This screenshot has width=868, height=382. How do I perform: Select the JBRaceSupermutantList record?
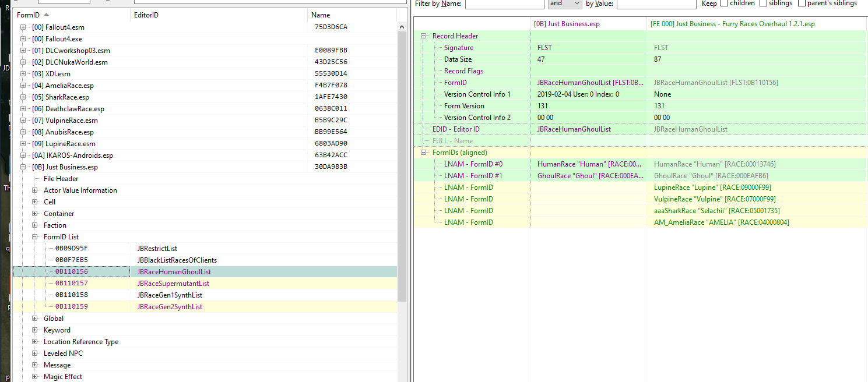[173, 284]
